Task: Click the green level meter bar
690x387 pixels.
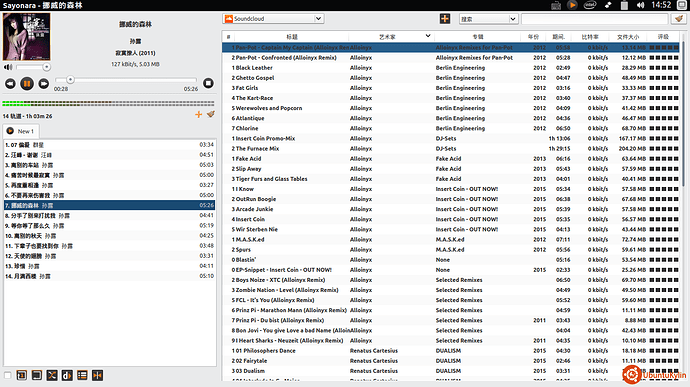Action: pyautogui.click(x=108, y=103)
